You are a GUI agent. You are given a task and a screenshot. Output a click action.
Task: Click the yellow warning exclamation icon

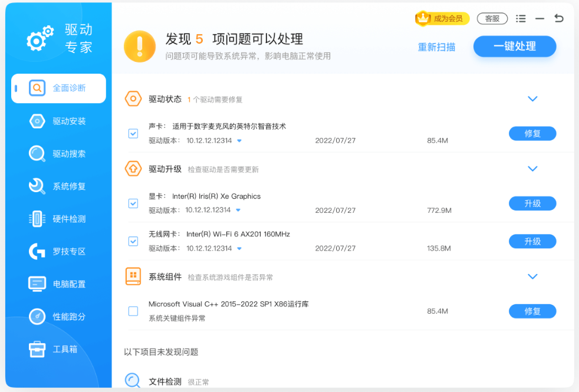[x=140, y=47]
